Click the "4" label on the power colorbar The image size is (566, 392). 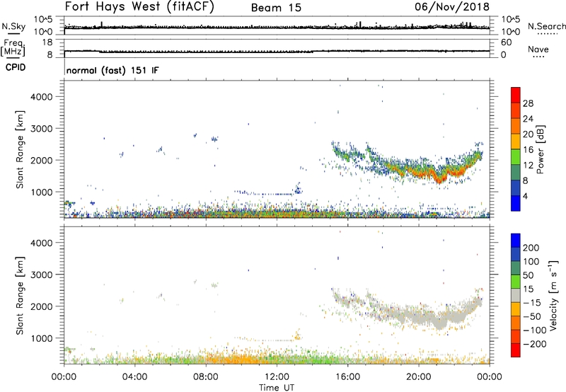[526, 196]
